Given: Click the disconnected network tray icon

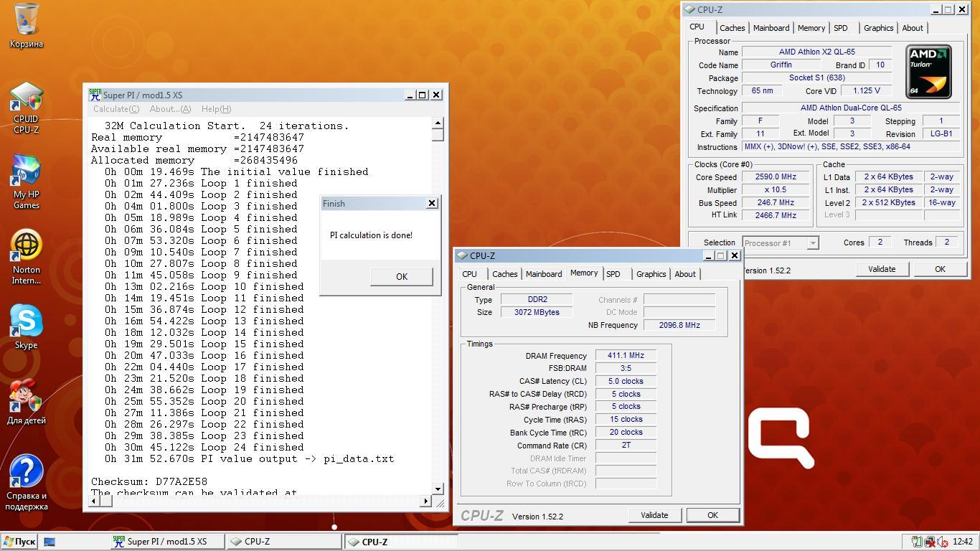Looking at the screenshot, I should [930, 542].
